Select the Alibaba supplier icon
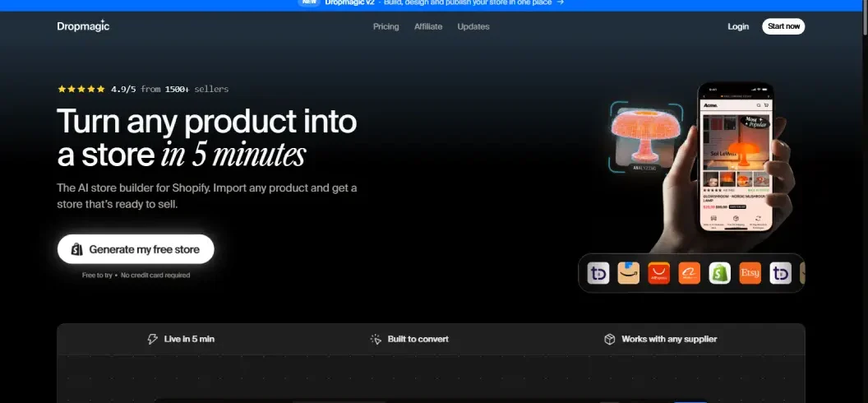 tap(689, 273)
